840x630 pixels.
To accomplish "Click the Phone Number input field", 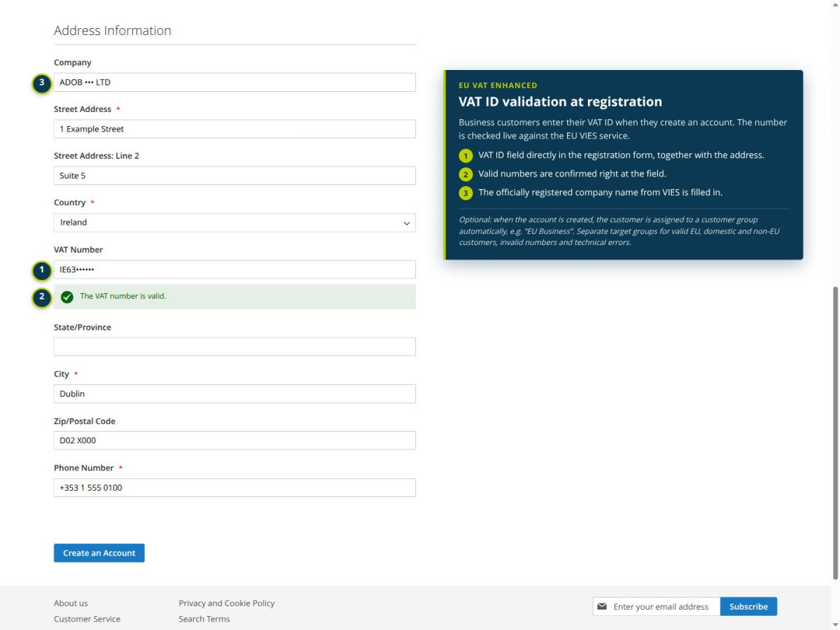I will click(234, 487).
